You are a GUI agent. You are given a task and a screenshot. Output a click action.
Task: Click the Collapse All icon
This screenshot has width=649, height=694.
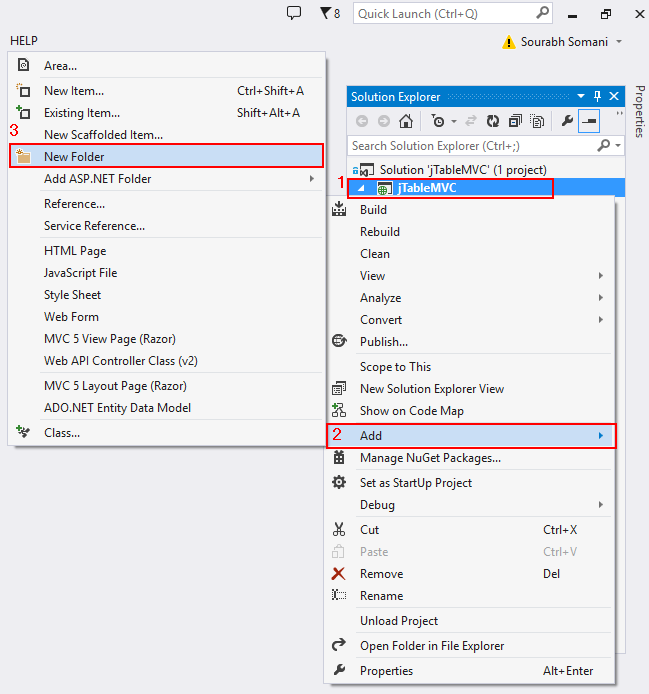point(515,121)
